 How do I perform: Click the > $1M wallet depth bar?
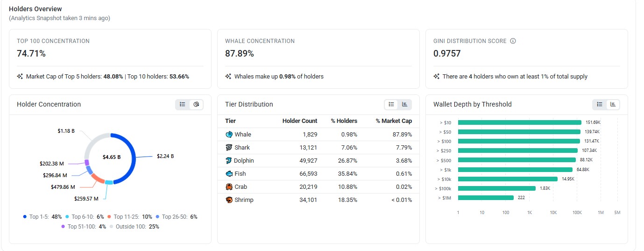click(x=486, y=198)
